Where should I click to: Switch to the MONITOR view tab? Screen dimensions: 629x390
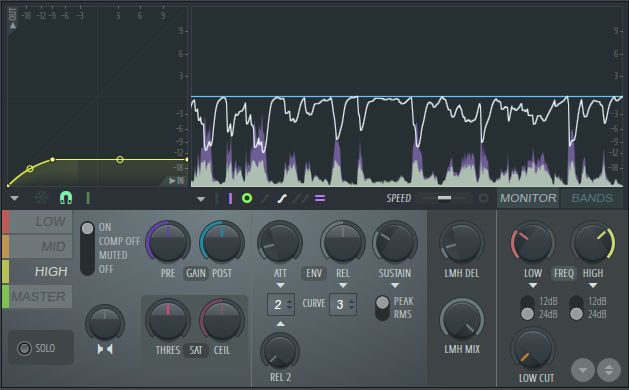(528, 198)
